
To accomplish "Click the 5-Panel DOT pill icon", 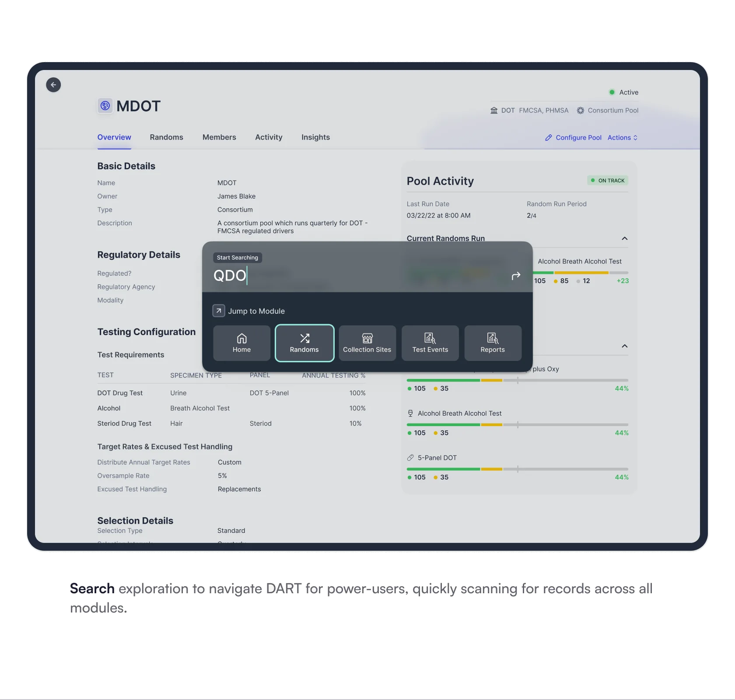I will pos(410,458).
